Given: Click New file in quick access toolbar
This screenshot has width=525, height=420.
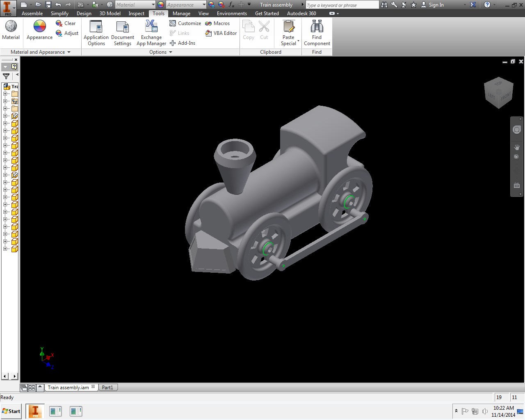Looking at the screenshot, I should (x=24, y=5).
